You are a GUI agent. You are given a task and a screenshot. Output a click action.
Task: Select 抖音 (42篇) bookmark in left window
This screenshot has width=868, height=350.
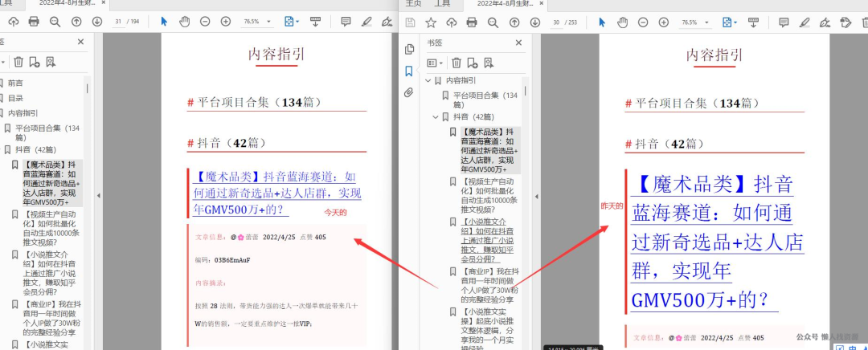click(35, 150)
